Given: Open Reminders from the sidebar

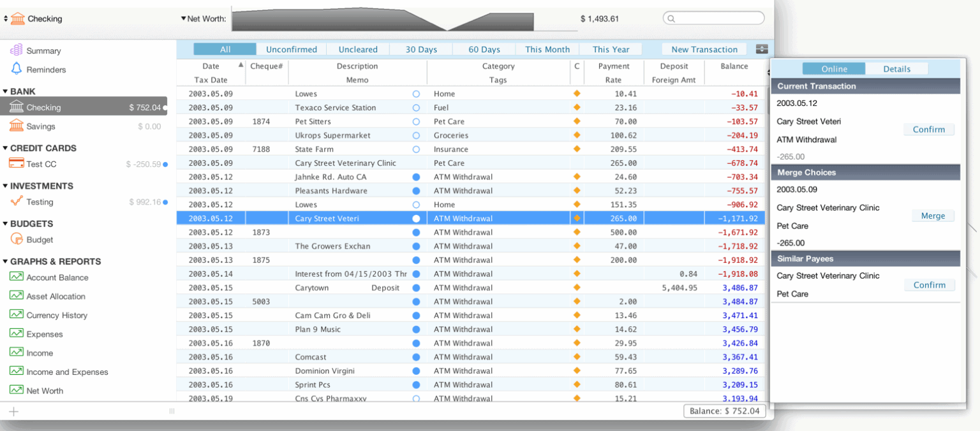Looking at the screenshot, I should point(48,69).
